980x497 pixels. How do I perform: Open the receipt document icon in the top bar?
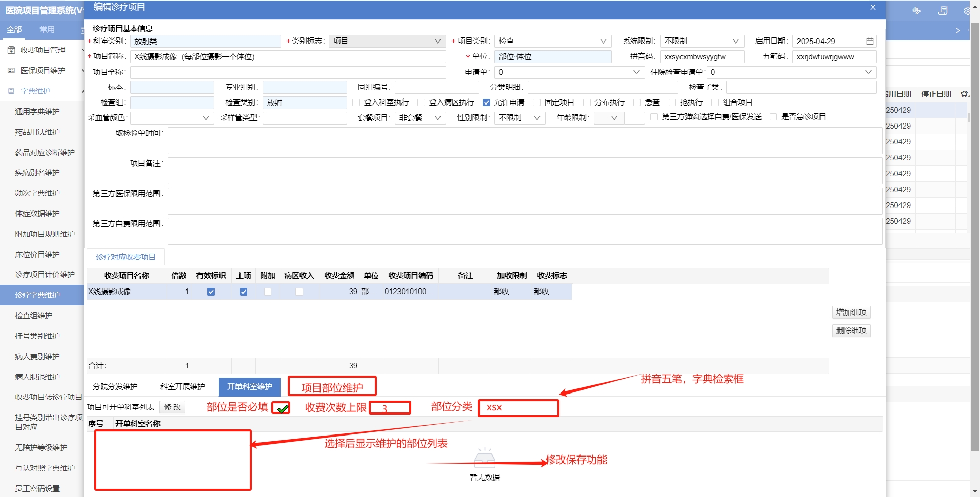pyautogui.click(x=943, y=10)
